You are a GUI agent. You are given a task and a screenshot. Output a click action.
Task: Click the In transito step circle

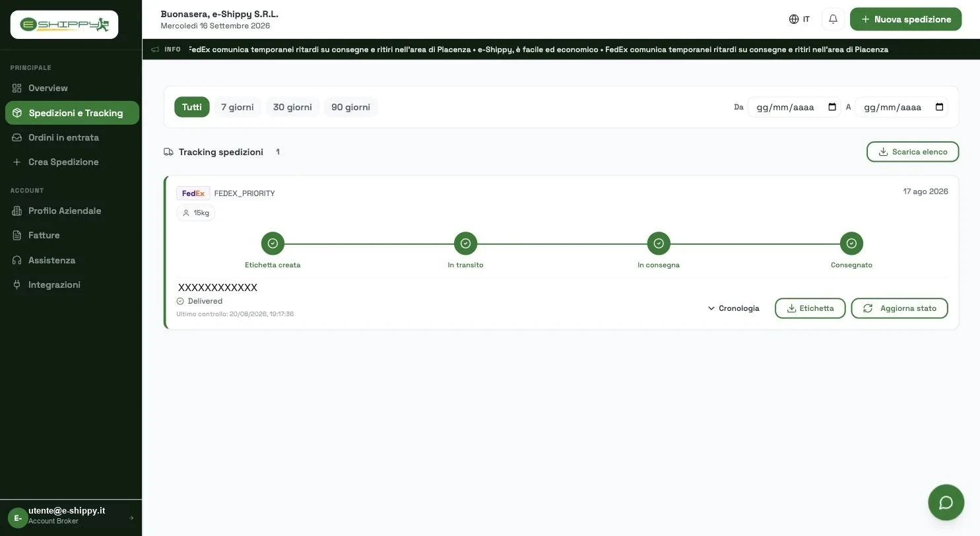[465, 244]
